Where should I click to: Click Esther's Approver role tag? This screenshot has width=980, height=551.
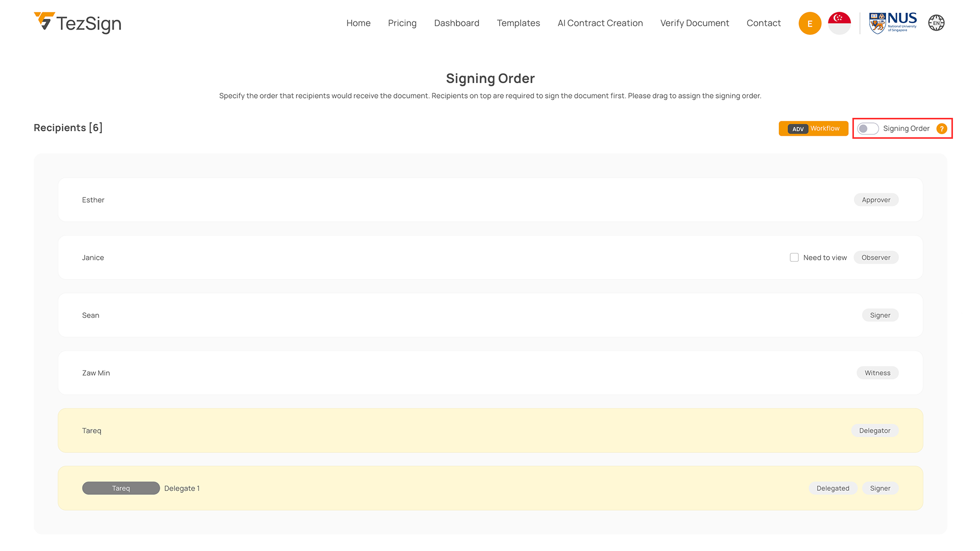[x=876, y=200]
